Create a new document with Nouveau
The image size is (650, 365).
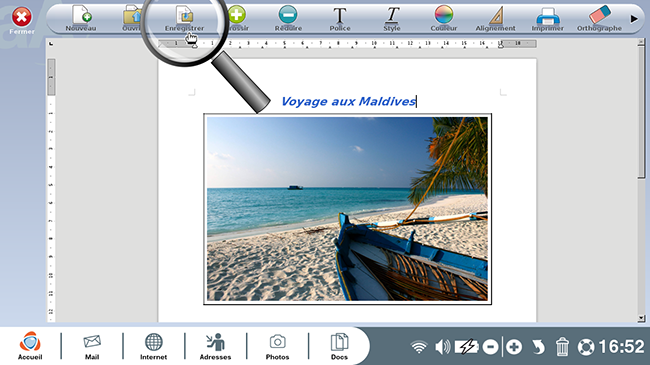pos(81,19)
